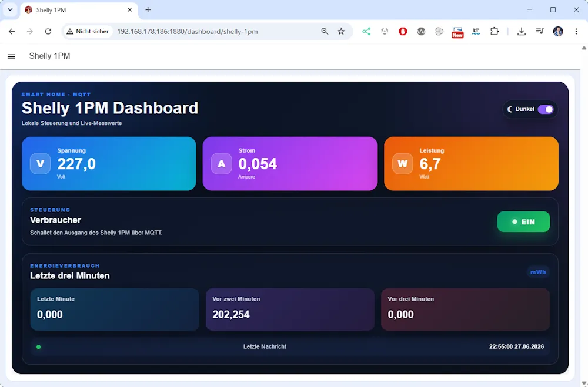Click the browser forward arrow
This screenshot has height=387, width=588.
(29, 32)
